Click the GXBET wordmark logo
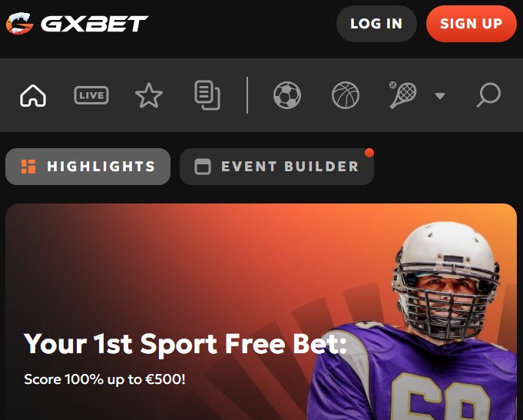 [x=94, y=24]
